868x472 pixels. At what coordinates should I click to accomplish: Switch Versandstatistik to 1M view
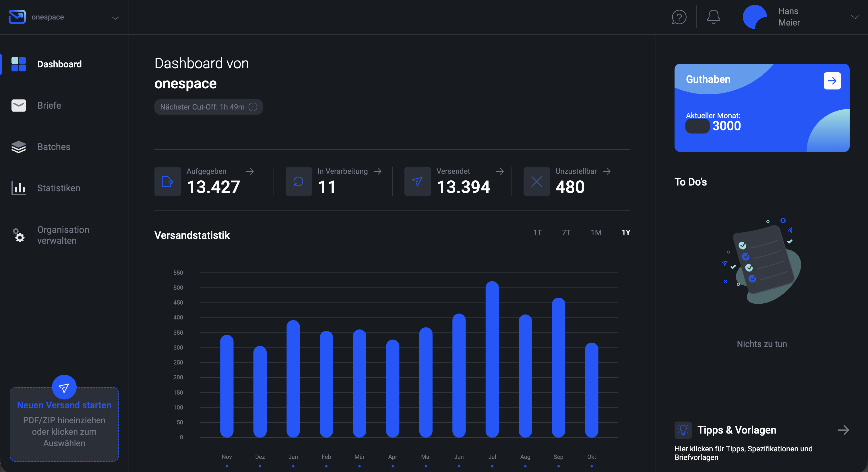pos(596,232)
